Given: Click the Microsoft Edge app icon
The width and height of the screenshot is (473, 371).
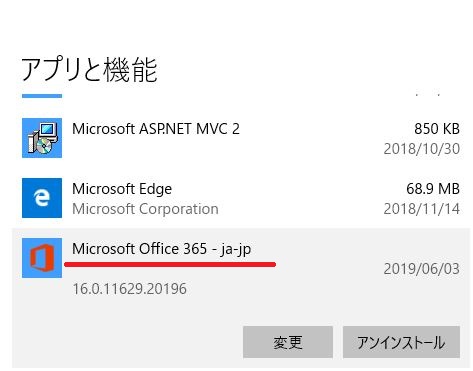Looking at the screenshot, I should coord(42,198).
